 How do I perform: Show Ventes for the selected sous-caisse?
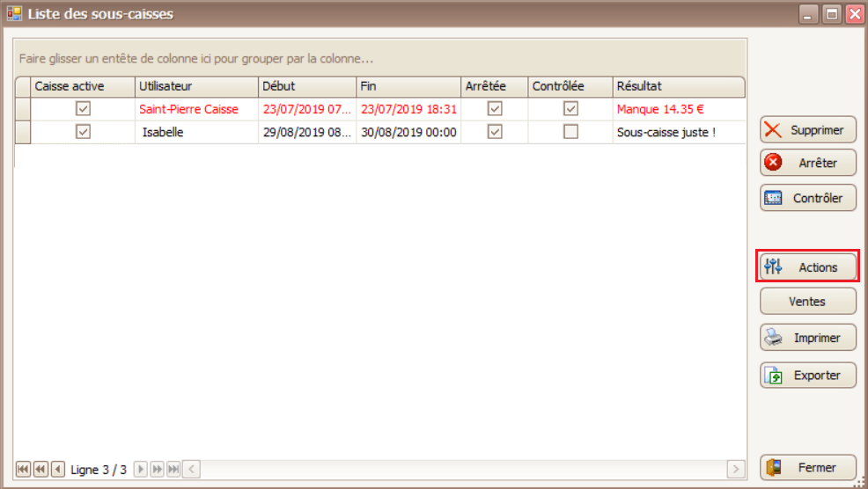807,302
